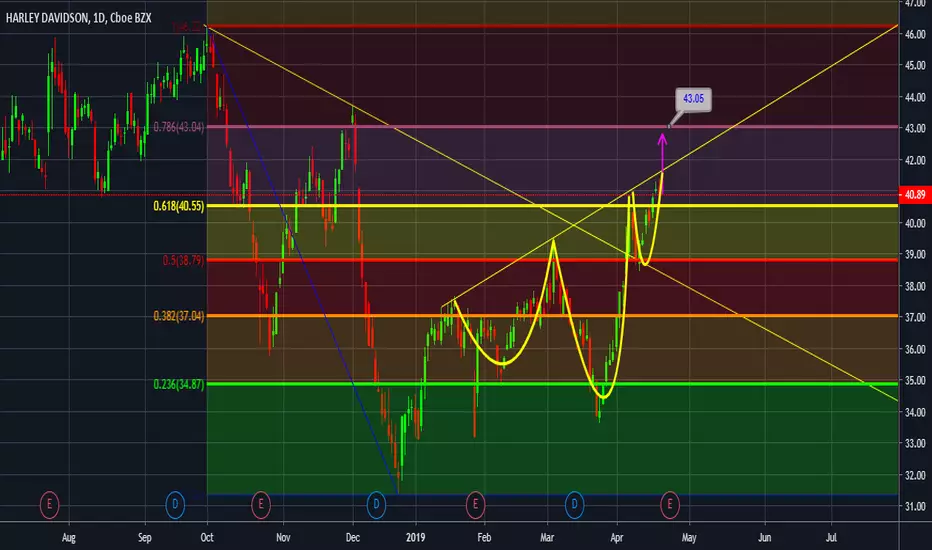
Task: Click the earnings E marker near Aug
Action: [x=49, y=505]
